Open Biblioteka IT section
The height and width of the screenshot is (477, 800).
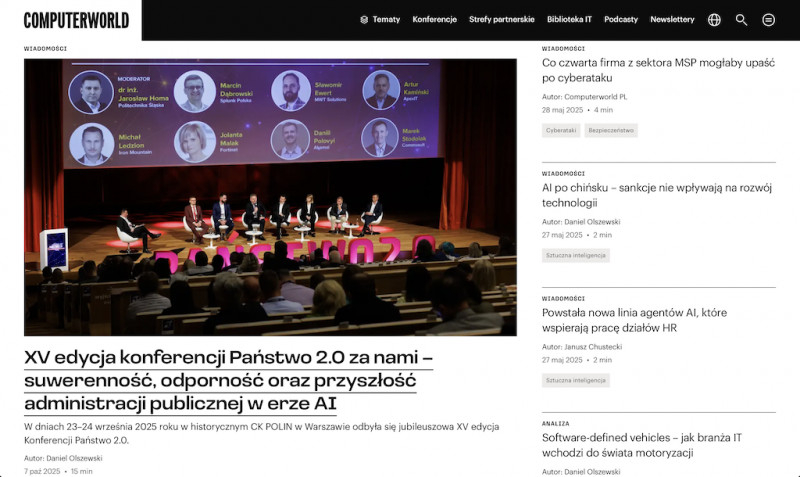[x=569, y=20]
